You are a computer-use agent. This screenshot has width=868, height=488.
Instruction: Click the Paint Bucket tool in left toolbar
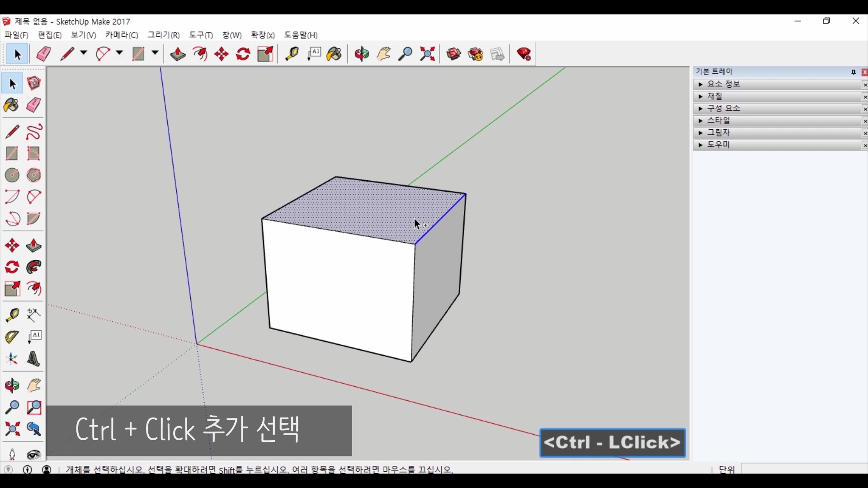point(12,106)
